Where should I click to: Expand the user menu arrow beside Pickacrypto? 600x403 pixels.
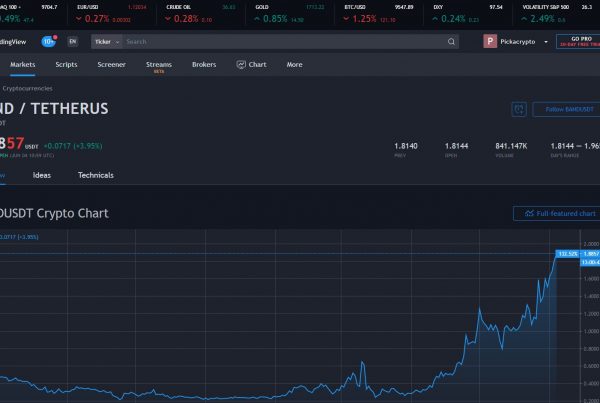[546, 42]
